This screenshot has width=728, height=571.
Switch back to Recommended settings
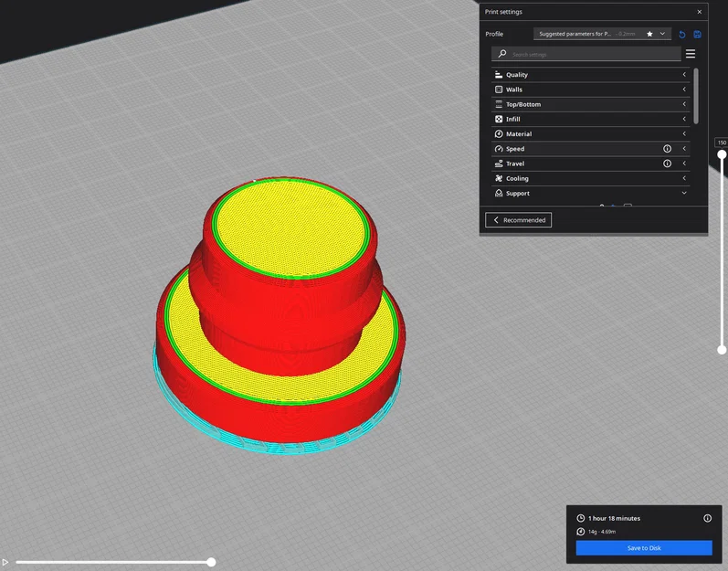pos(518,220)
